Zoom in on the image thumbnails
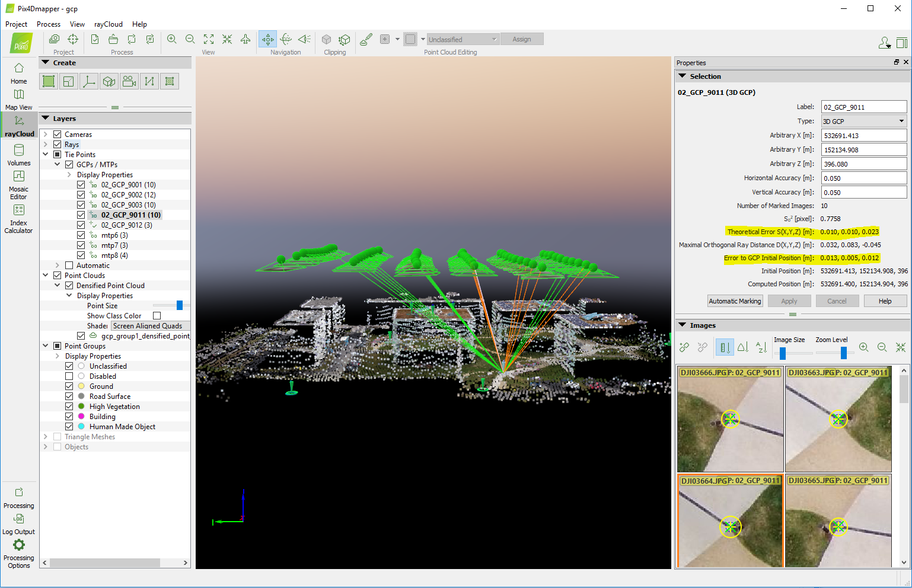The width and height of the screenshot is (912, 588). [863, 347]
